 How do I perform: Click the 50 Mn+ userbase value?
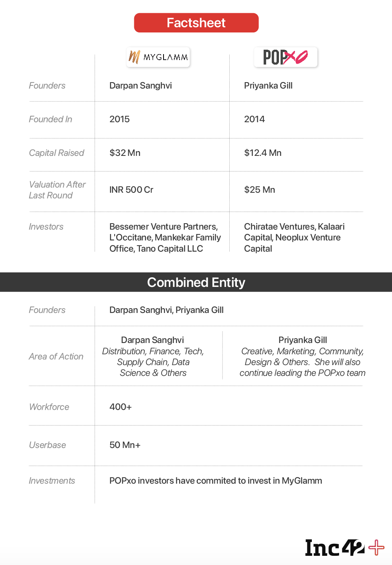pos(125,445)
